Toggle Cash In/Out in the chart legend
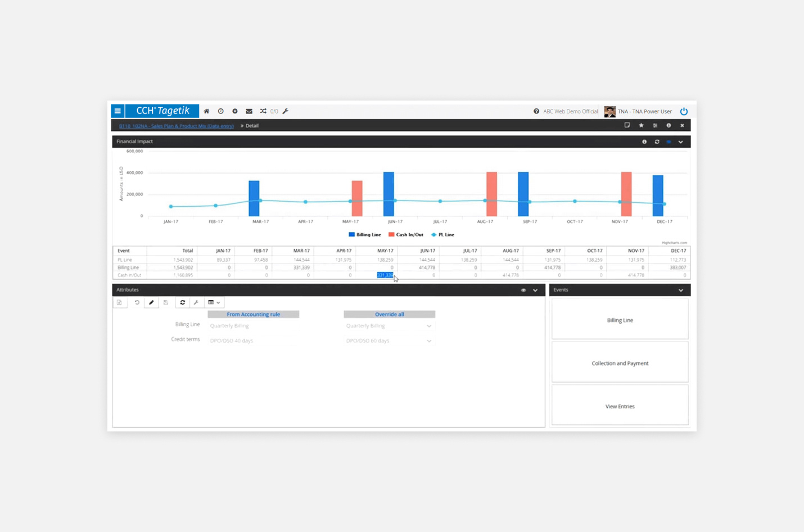Image resolution: width=804 pixels, height=532 pixels. [405, 234]
